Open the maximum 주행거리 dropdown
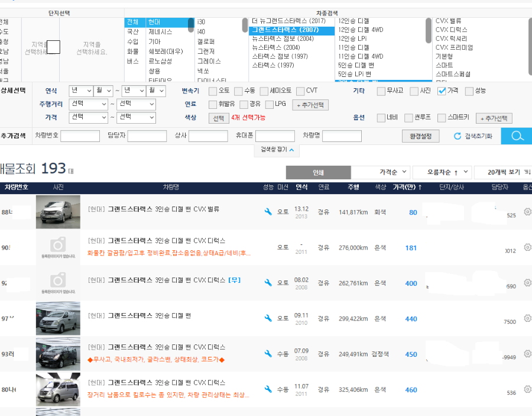 136,104
